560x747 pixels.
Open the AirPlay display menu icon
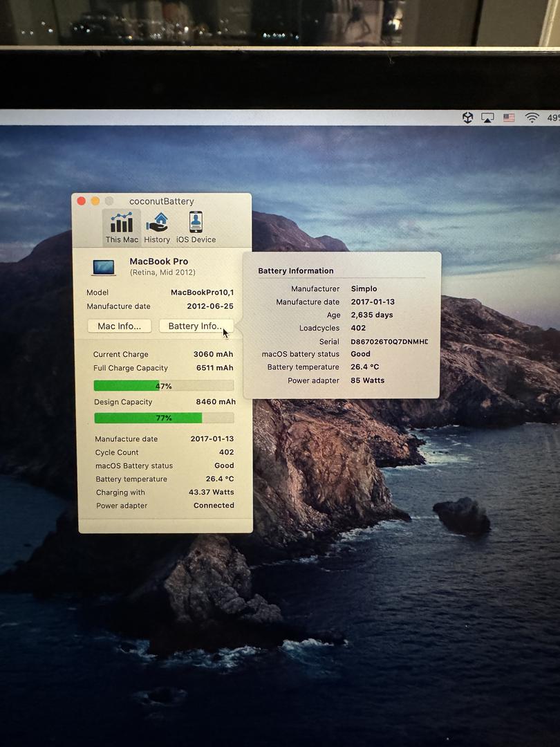(x=487, y=118)
